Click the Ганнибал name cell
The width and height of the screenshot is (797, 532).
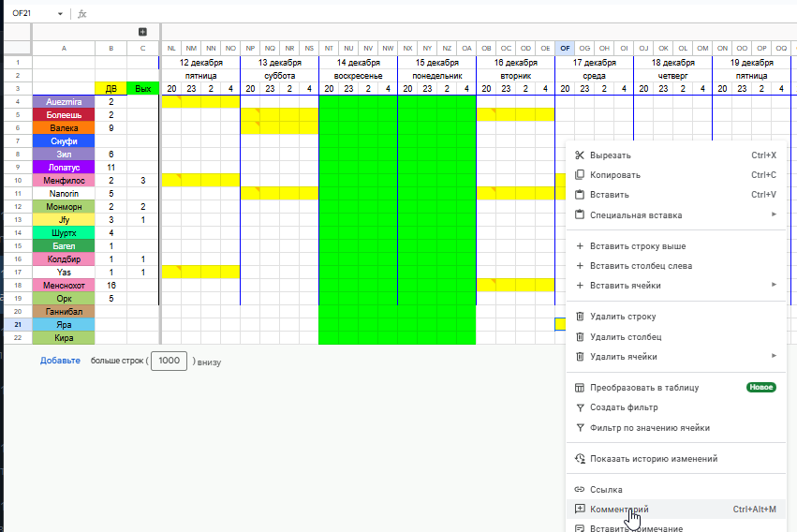click(x=64, y=312)
